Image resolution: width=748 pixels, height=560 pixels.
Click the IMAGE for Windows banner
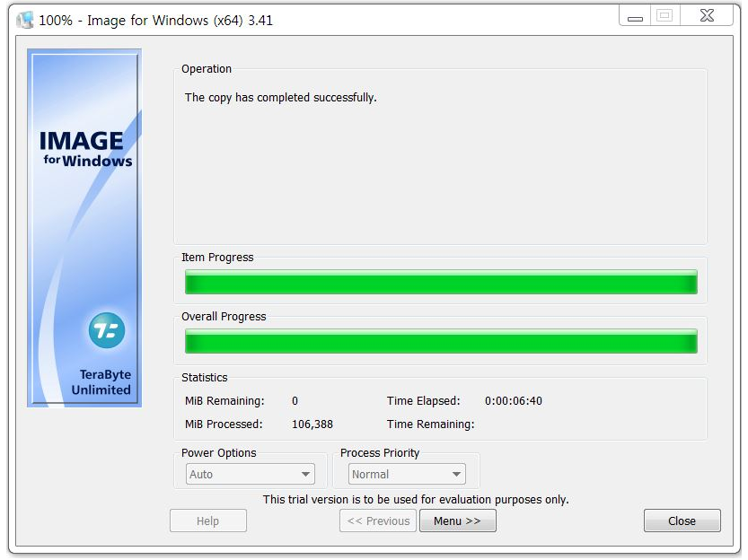coord(85,228)
